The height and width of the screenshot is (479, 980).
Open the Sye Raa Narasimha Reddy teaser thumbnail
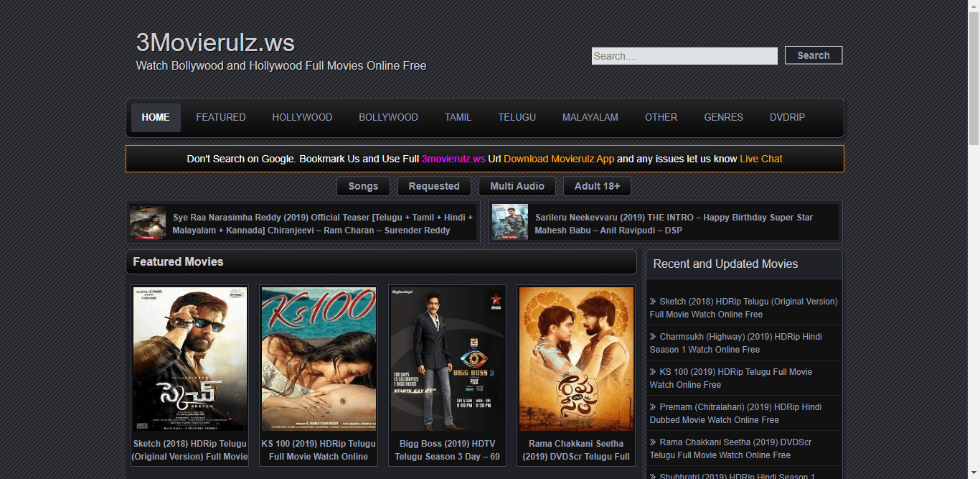(x=148, y=222)
